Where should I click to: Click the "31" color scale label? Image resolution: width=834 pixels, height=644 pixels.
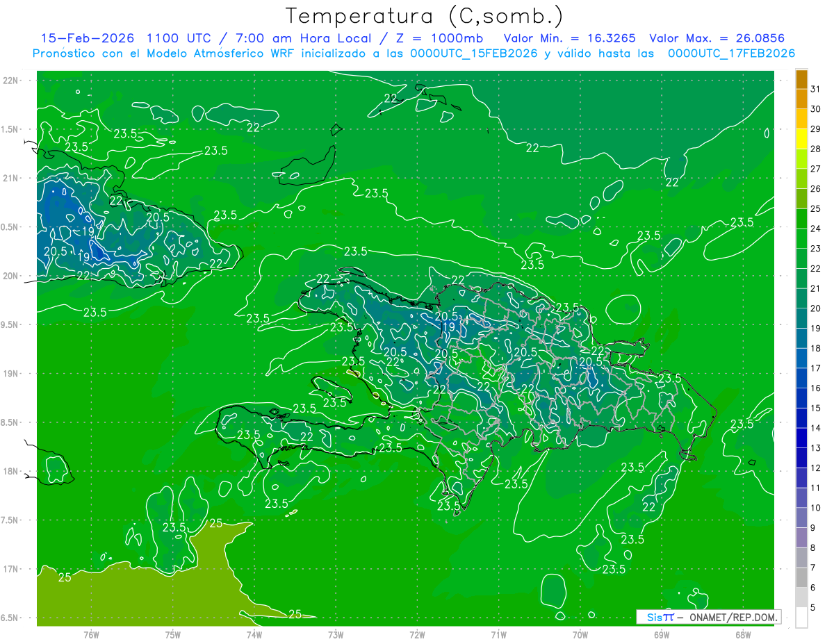coord(816,89)
